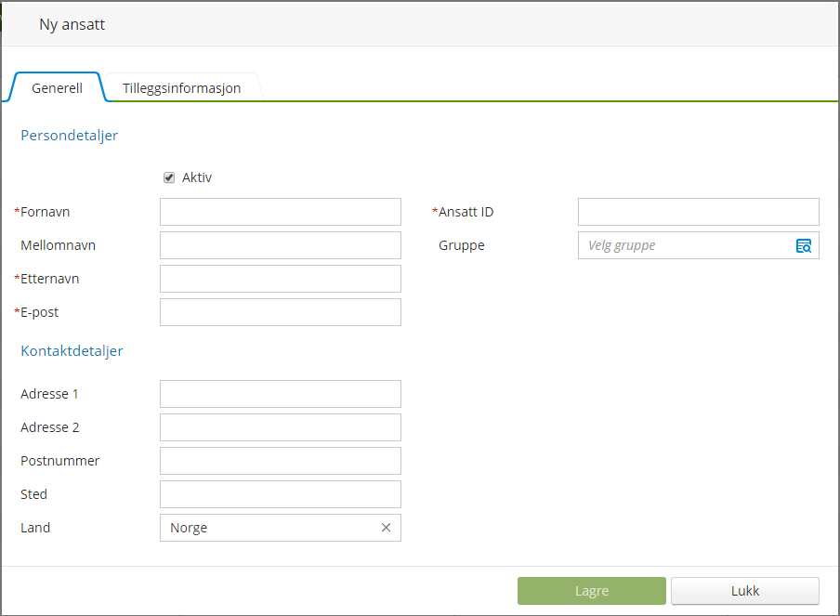Uncheck the Aktiv checkbox
Viewport: 840px width, 616px height.
[x=169, y=177]
